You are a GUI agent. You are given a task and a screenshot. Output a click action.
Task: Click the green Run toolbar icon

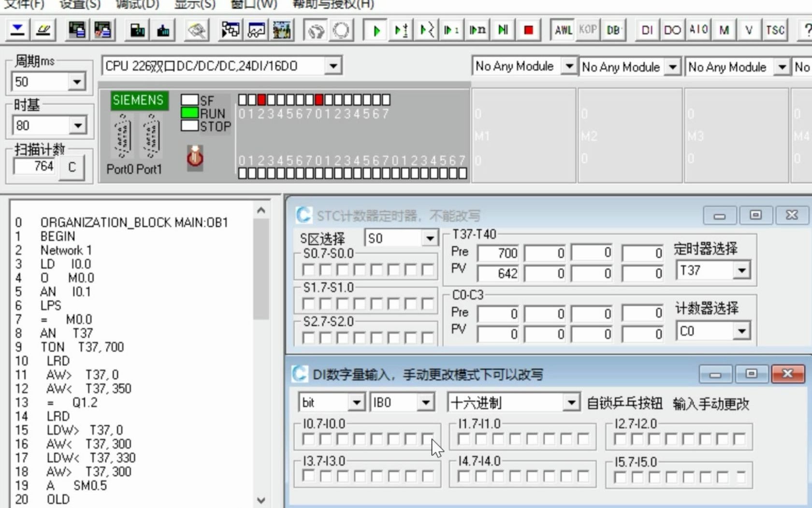pyautogui.click(x=376, y=30)
